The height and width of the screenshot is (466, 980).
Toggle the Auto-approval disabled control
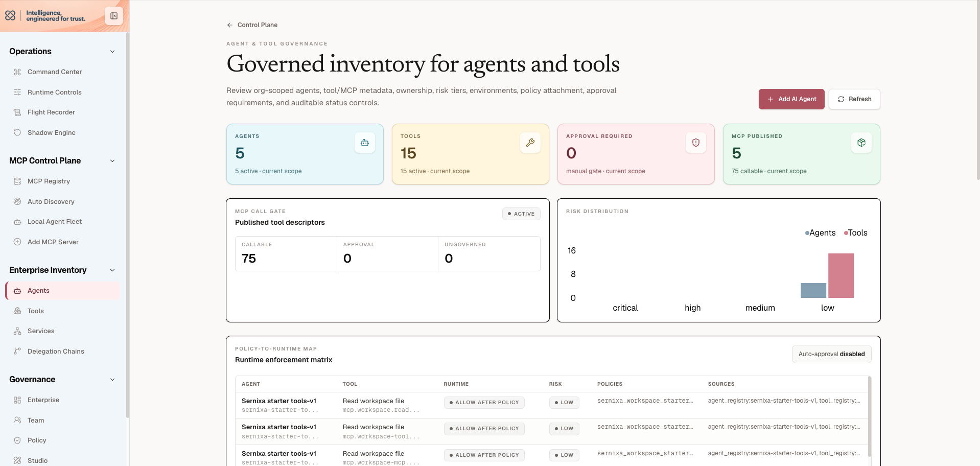(x=831, y=354)
